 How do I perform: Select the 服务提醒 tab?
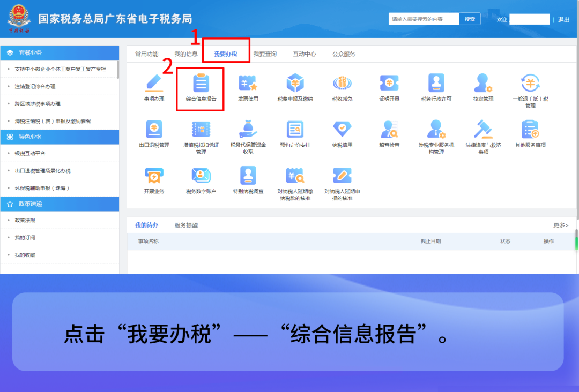(186, 225)
